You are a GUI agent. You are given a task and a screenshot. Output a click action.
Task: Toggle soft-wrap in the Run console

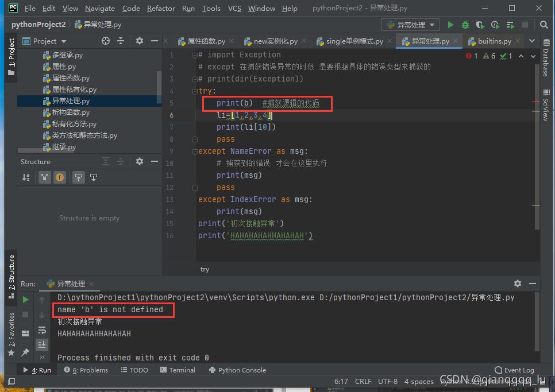coord(42,330)
